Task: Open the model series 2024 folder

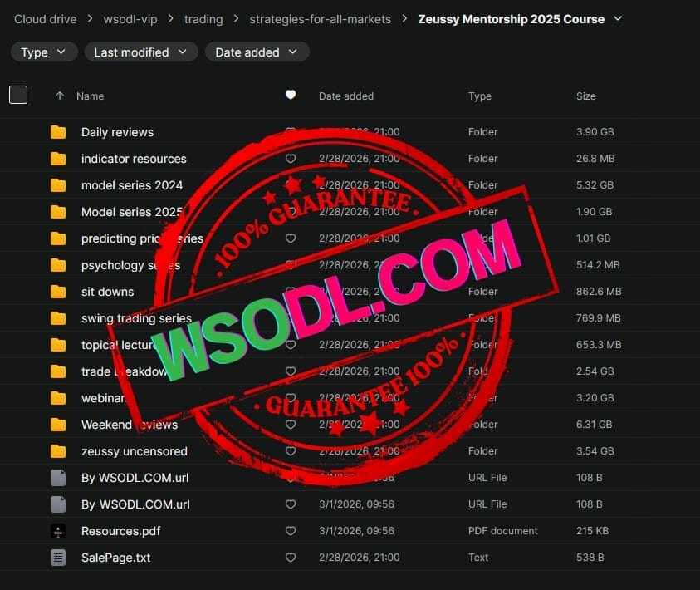Action: click(x=132, y=185)
